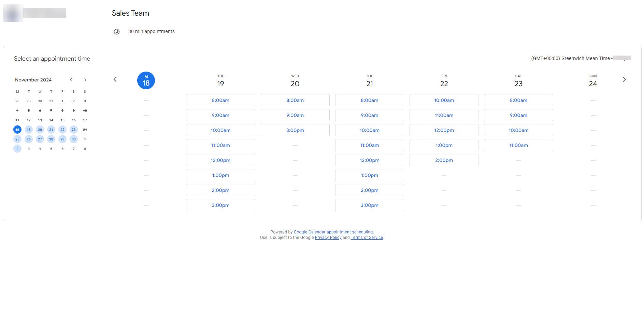
Task: Book the 11:00am slot on Thursday 21
Action: coord(369,145)
